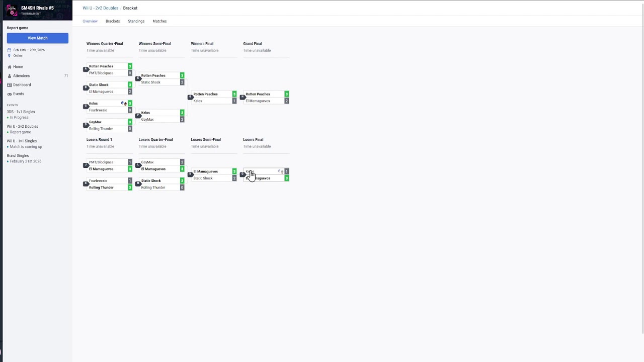The height and width of the screenshot is (362, 644).
Task: Open match F badge for Kelos vs GayMax
Action: click(x=138, y=116)
